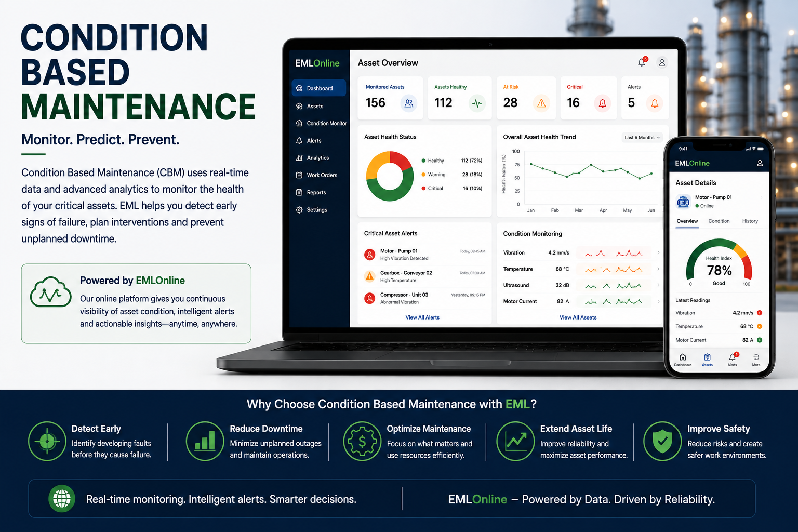Tap the red status dot beside phone Vibration reading

(760, 313)
